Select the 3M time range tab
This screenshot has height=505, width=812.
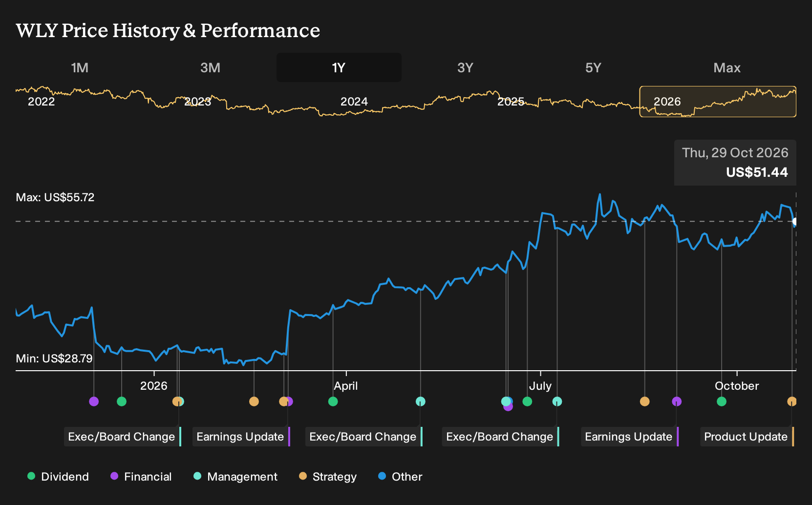(x=210, y=67)
